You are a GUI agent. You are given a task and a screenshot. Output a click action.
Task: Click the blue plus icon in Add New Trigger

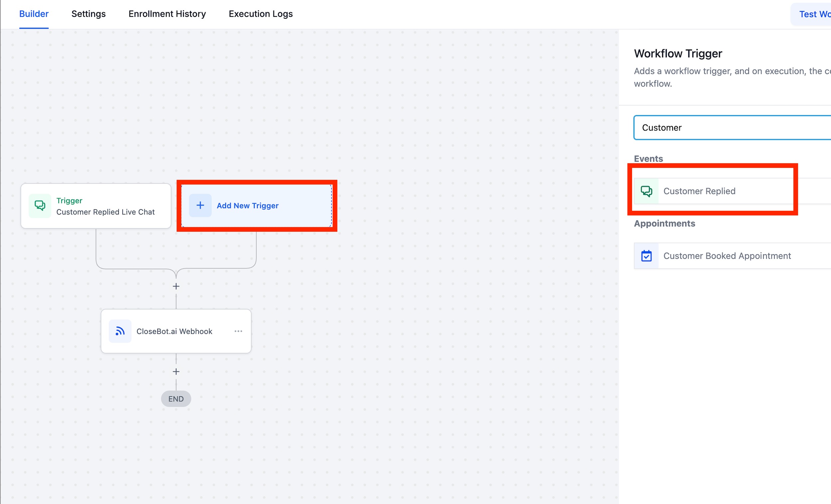200,205
